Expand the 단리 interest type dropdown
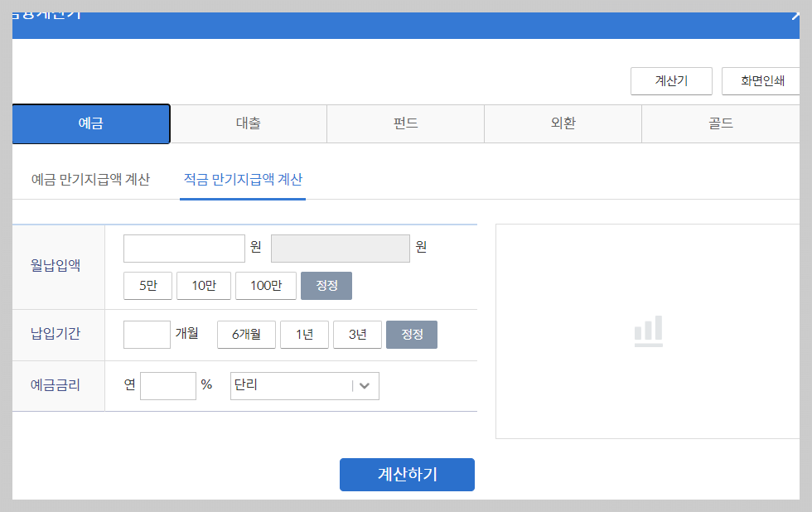The height and width of the screenshot is (512, 812). click(x=304, y=385)
